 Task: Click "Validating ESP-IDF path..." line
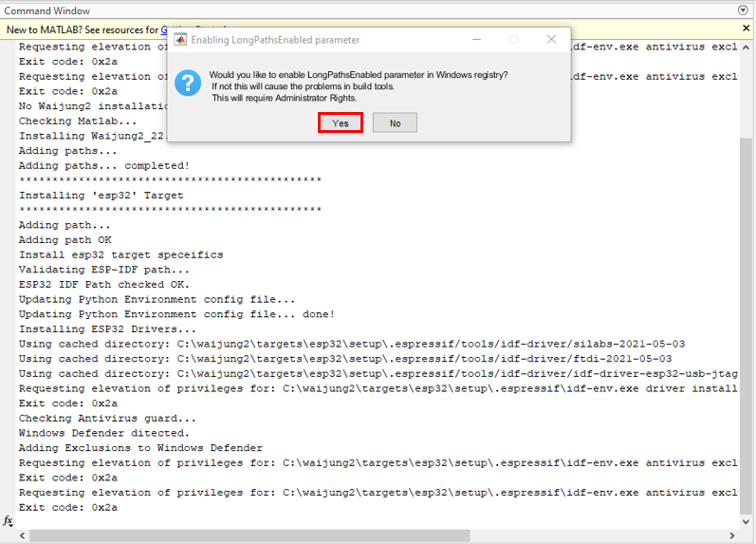104,270
